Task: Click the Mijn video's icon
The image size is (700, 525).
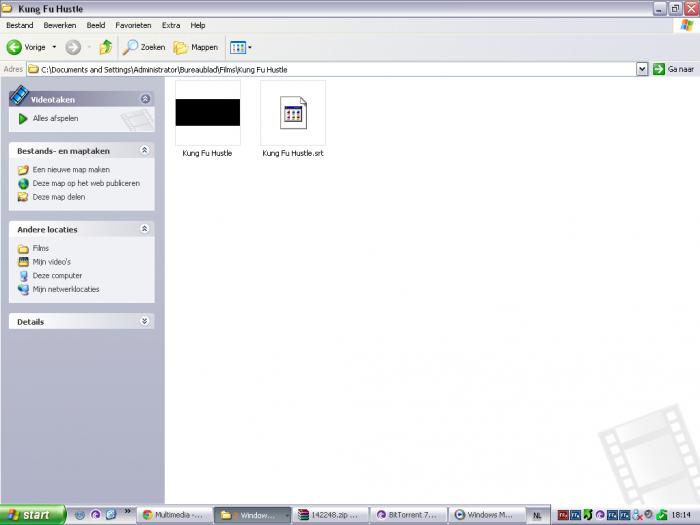Action: (x=23, y=262)
